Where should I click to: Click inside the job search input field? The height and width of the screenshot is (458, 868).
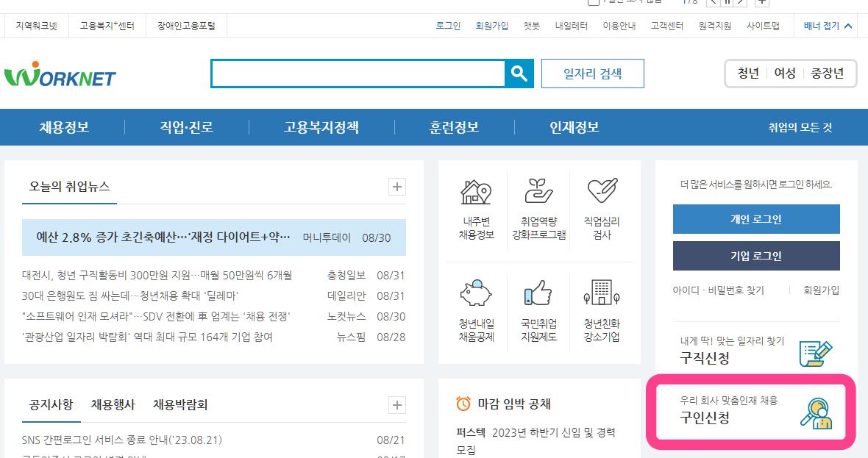coord(353,73)
